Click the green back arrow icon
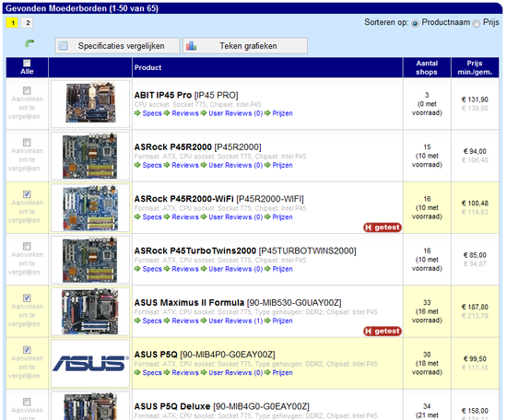 coord(29,43)
